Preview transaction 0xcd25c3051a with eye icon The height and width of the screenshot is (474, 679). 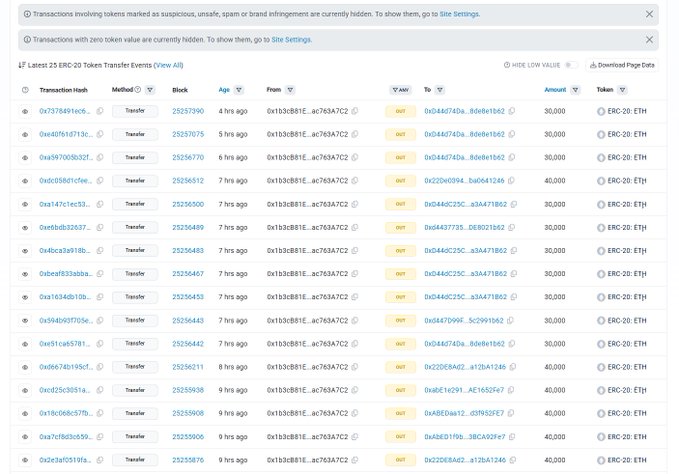tap(25, 390)
